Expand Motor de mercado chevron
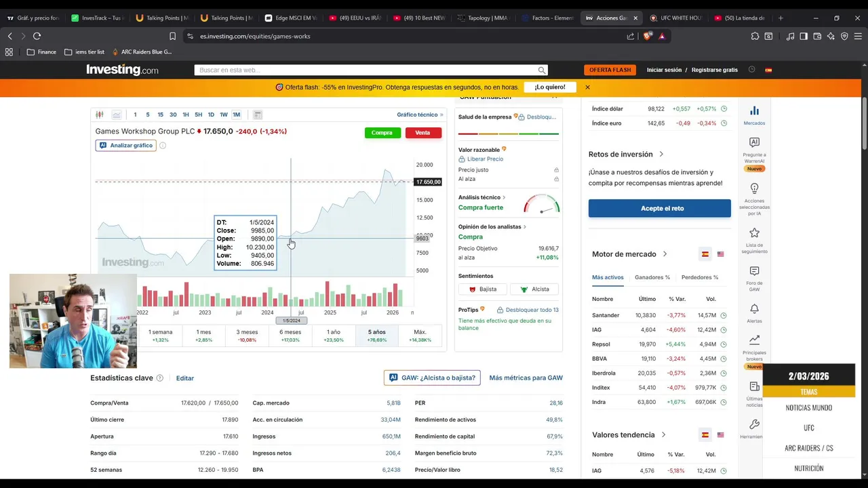The image size is (868, 488). click(665, 254)
